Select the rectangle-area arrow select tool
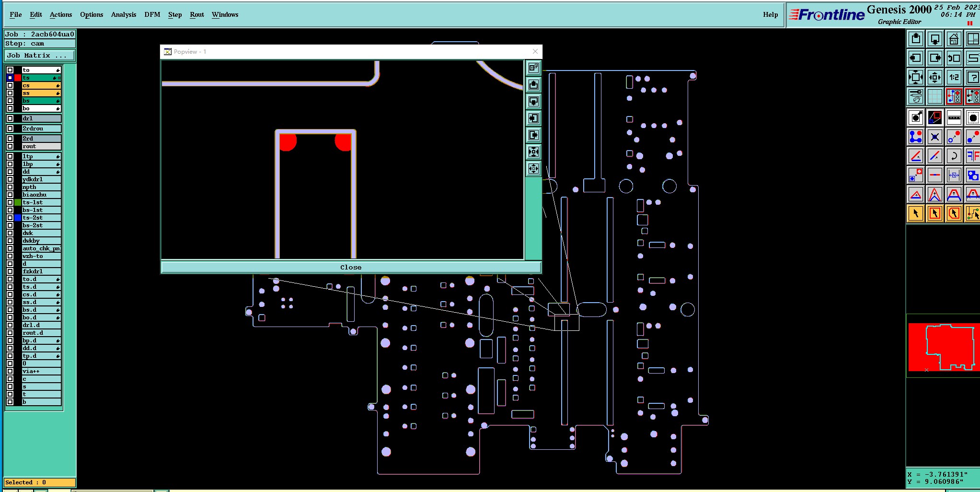Screen dimensions: 980x492 coord(935,213)
